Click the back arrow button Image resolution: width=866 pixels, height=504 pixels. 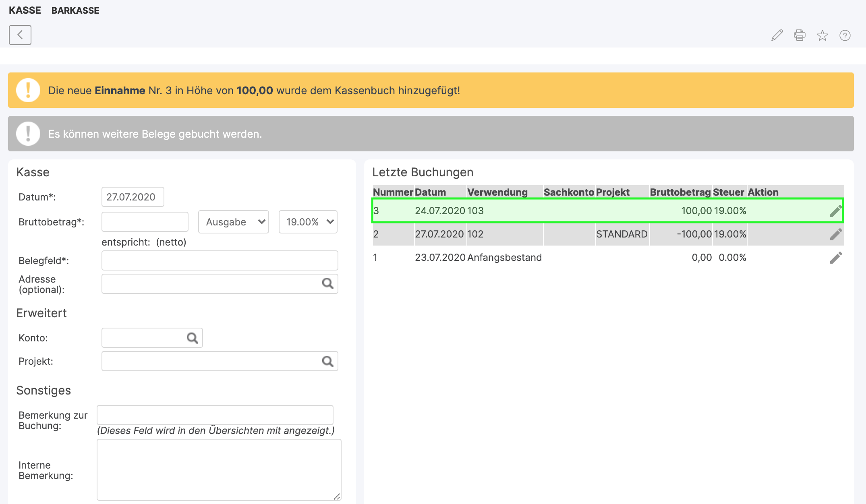[x=20, y=35]
